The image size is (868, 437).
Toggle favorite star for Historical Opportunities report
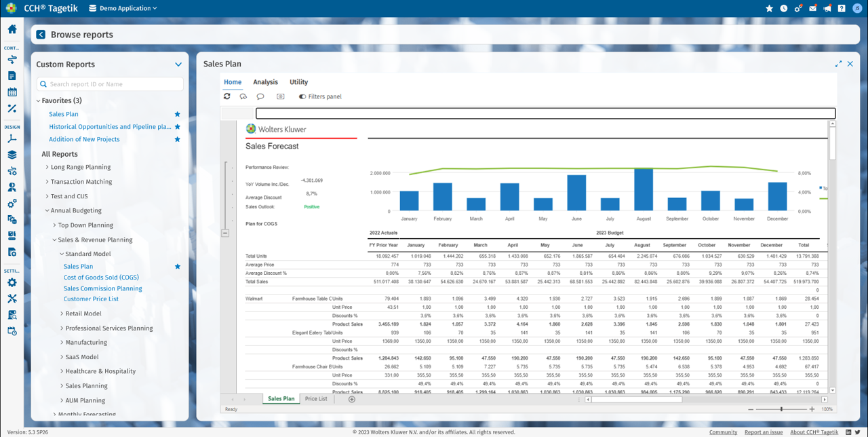(x=178, y=127)
